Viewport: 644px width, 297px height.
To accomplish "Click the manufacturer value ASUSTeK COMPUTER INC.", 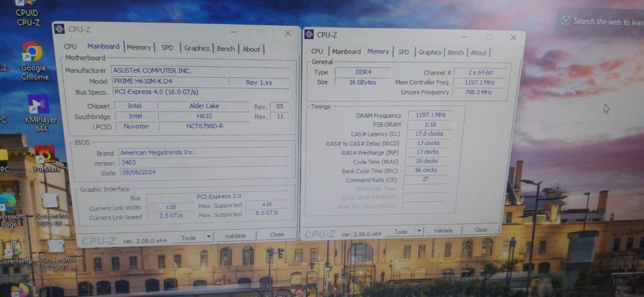I will 200,71.
